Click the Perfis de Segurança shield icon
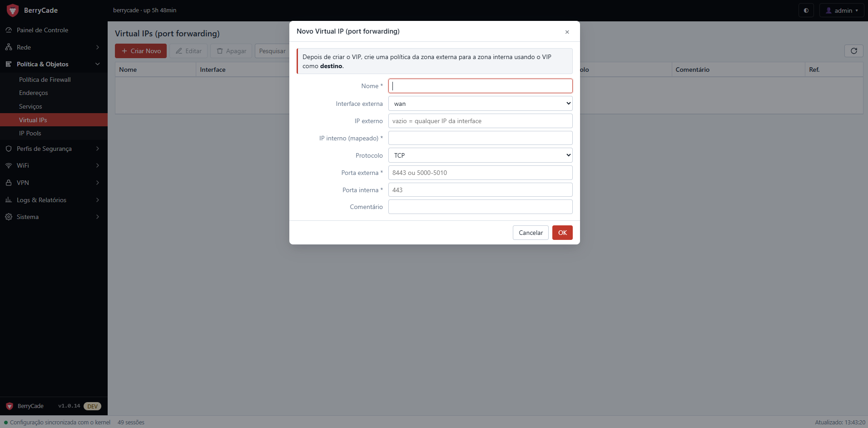Screen dimensions: 868x428 9,149
